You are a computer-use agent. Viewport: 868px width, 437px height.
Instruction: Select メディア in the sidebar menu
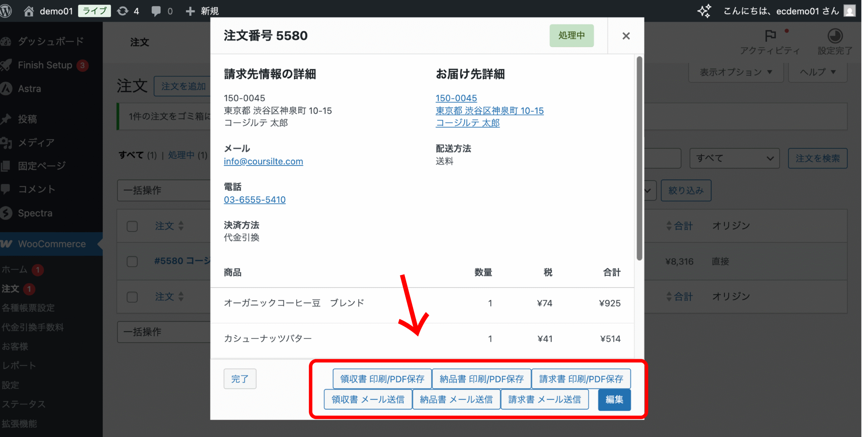coord(36,142)
